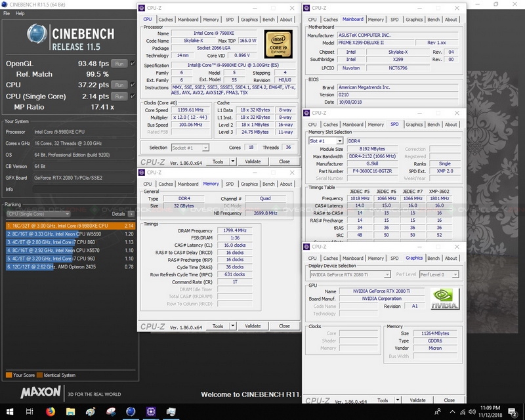Open the Windows Start menu

click(x=9, y=411)
